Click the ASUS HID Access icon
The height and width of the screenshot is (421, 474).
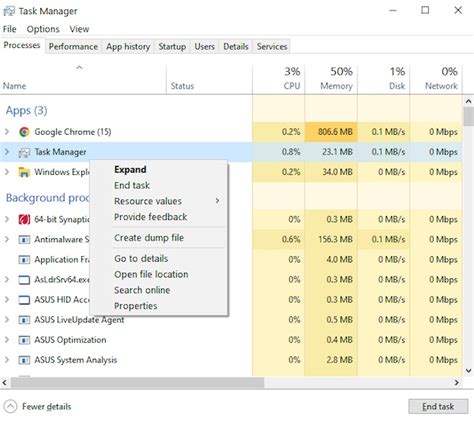(24, 300)
